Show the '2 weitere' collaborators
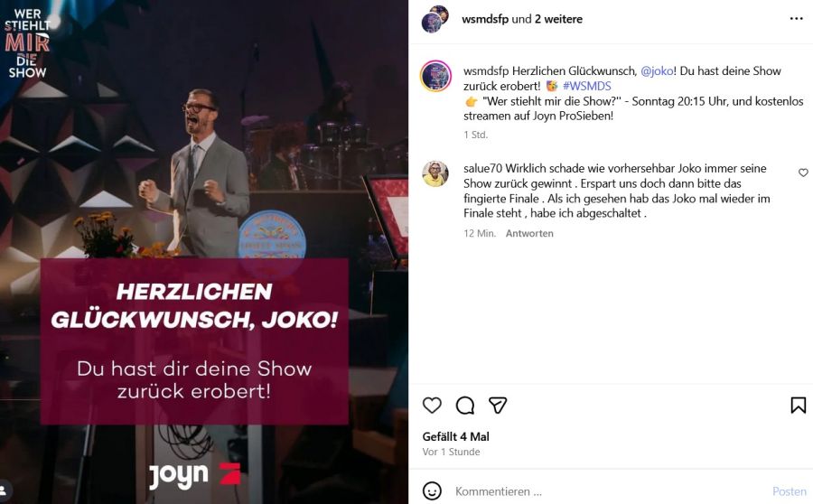The height and width of the screenshot is (504, 813). click(x=558, y=19)
